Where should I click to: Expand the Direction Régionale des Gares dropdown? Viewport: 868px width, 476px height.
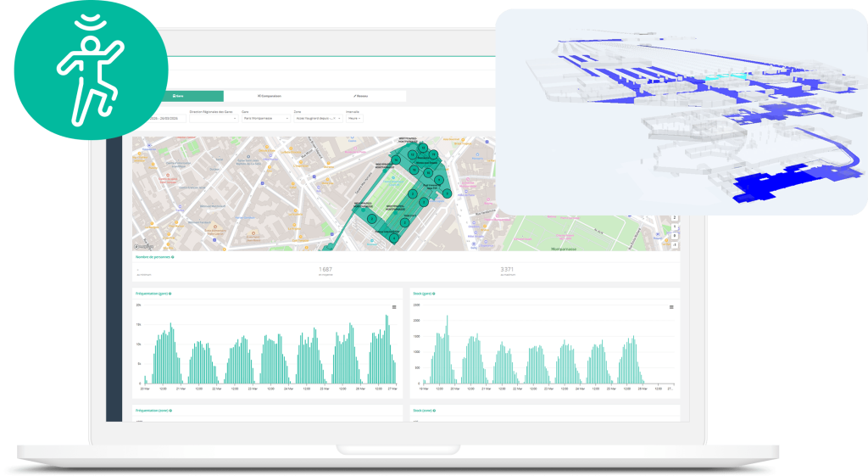[x=213, y=118]
